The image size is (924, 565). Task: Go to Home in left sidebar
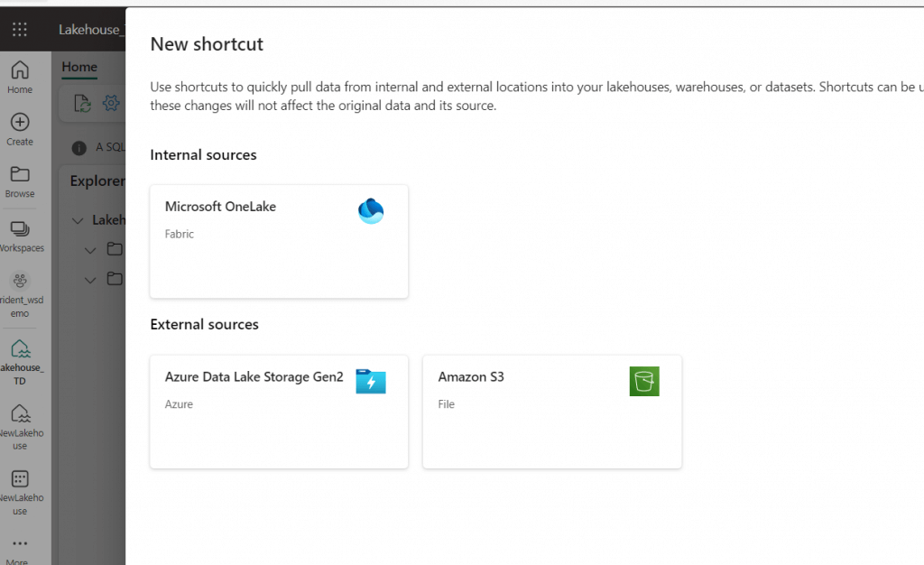click(20, 78)
